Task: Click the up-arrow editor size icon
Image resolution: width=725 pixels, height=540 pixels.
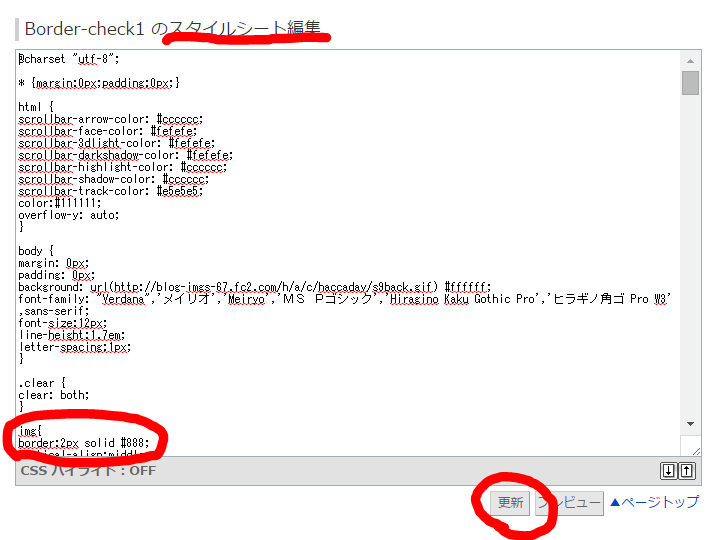Action: tap(687, 471)
